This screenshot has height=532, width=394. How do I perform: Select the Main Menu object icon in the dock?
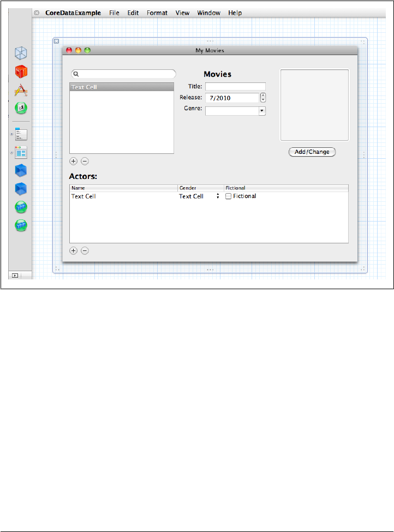click(x=21, y=134)
